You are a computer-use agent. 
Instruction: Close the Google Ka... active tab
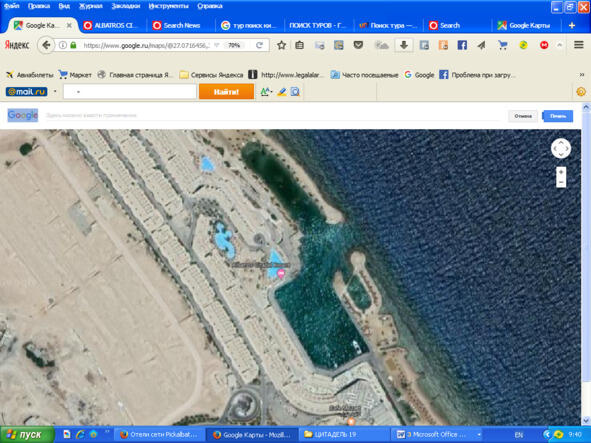[x=69, y=25]
